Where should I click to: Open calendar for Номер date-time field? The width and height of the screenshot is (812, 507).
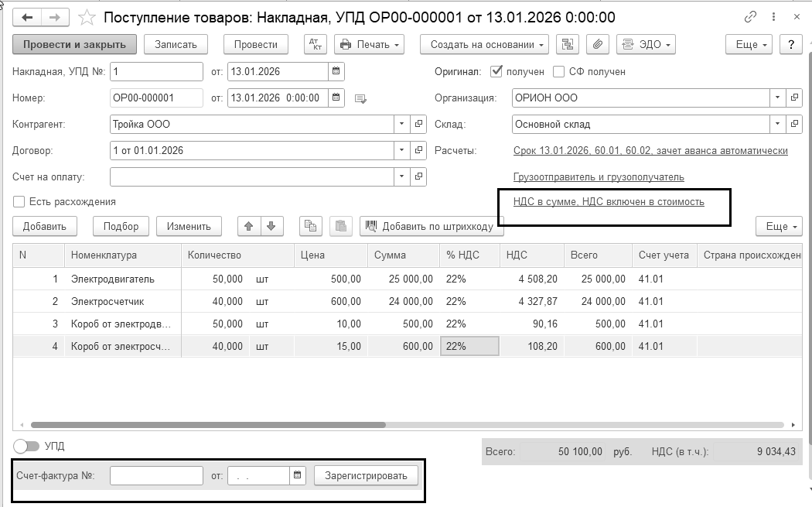pyautogui.click(x=336, y=98)
